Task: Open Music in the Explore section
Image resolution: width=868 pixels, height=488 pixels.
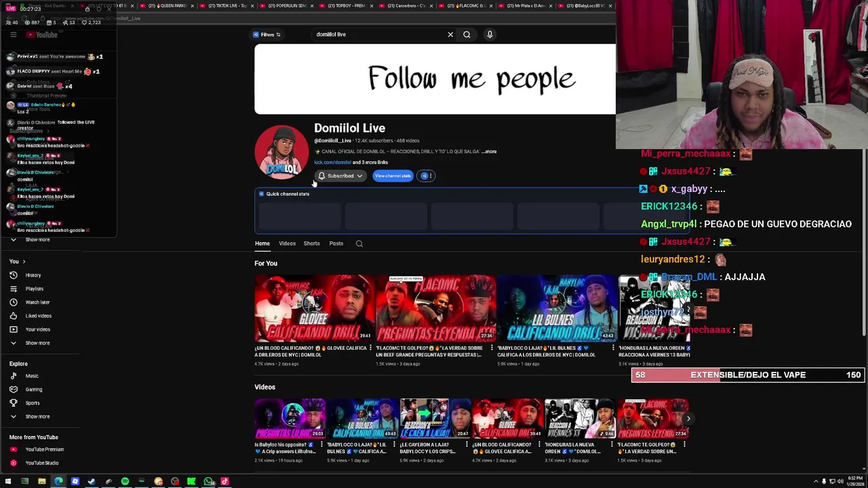Action: pyautogui.click(x=32, y=376)
